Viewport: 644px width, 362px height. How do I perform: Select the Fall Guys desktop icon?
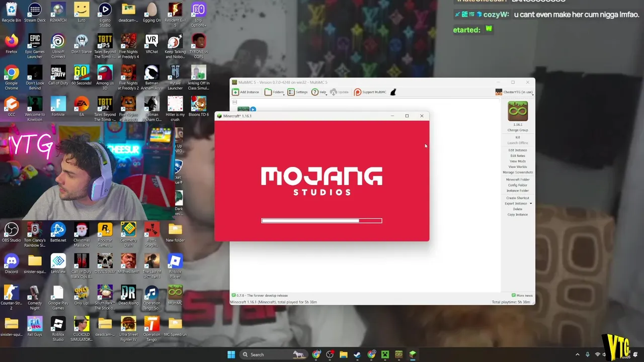click(35, 327)
